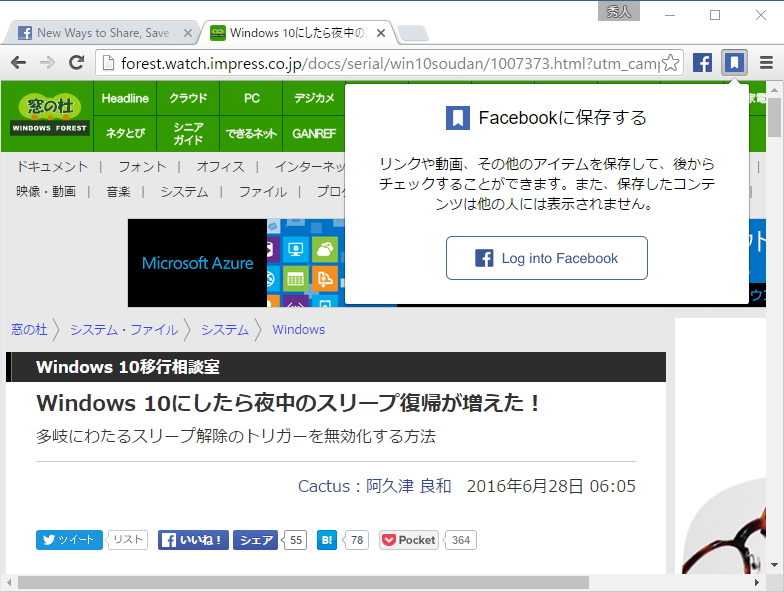Open the クラウド menu item

pyautogui.click(x=188, y=98)
